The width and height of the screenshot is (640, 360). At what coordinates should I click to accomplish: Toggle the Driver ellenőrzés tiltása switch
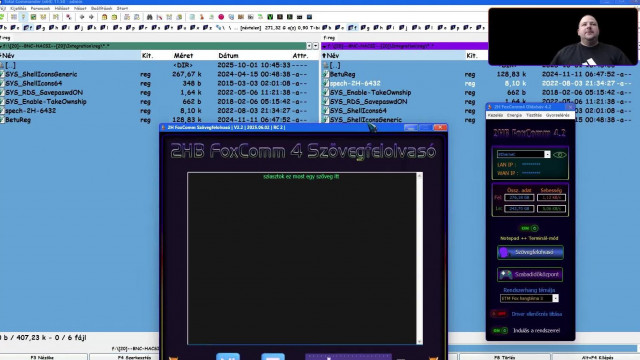[x=499, y=314]
